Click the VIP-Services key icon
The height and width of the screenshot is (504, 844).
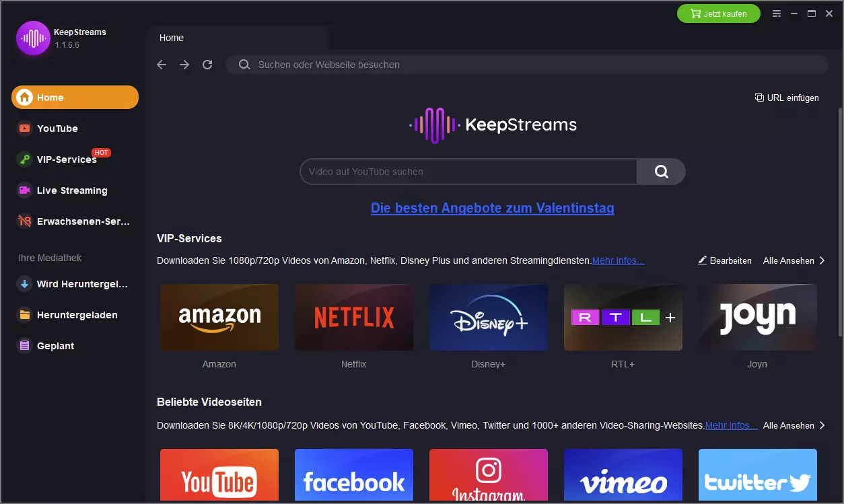(25, 159)
